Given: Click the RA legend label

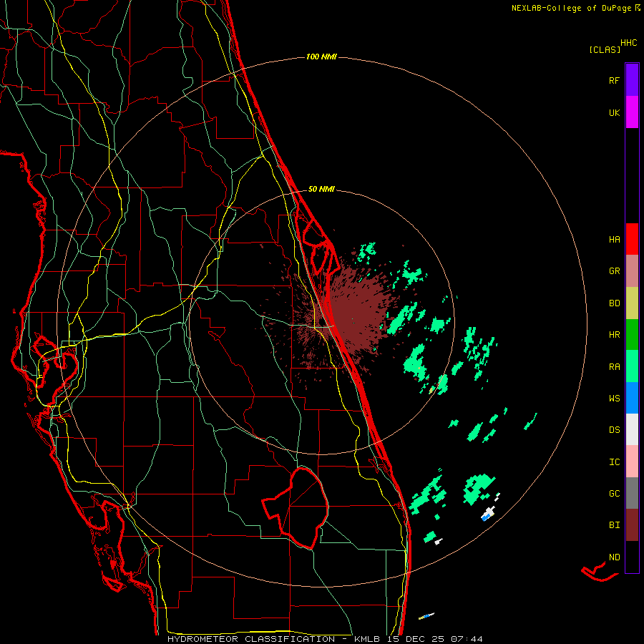Looking at the screenshot, I should 614,367.
